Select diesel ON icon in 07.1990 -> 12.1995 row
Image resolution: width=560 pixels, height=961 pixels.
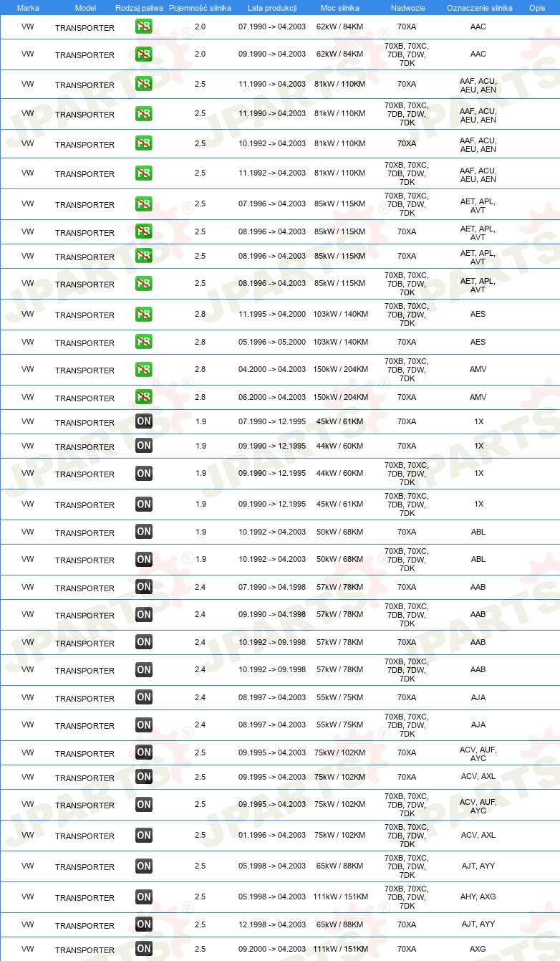143,421
